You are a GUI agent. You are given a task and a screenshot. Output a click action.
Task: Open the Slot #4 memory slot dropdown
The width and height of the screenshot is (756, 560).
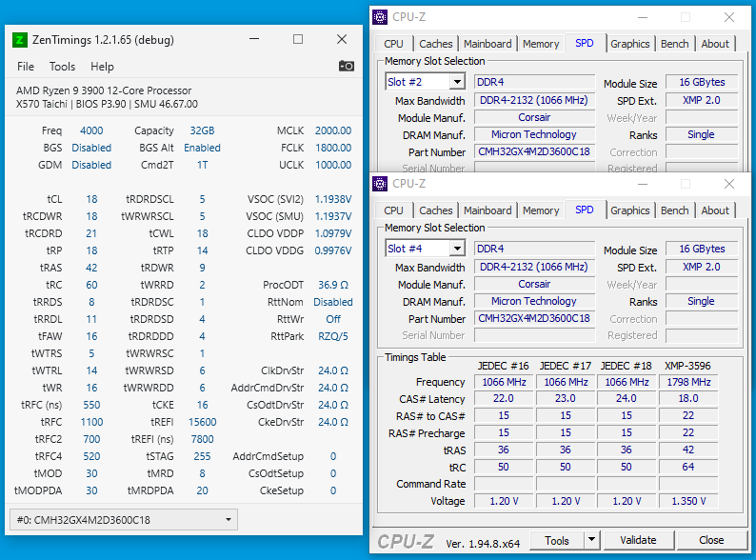(x=456, y=249)
